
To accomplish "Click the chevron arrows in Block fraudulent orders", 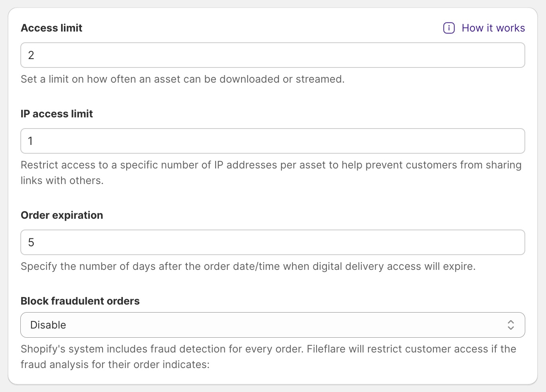I will point(510,325).
